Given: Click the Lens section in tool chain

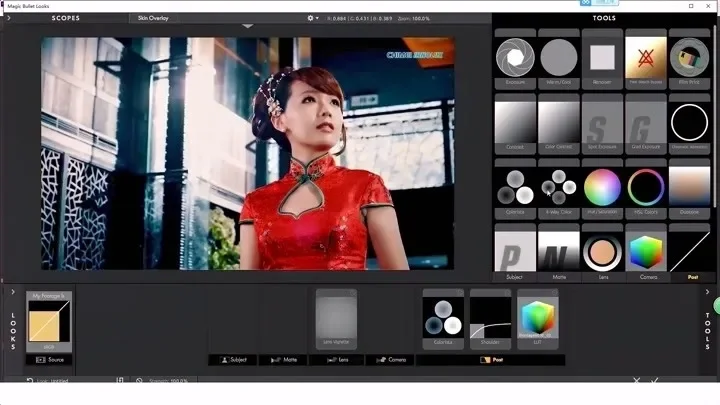Looking at the screenshot, I should coord(338,360).
